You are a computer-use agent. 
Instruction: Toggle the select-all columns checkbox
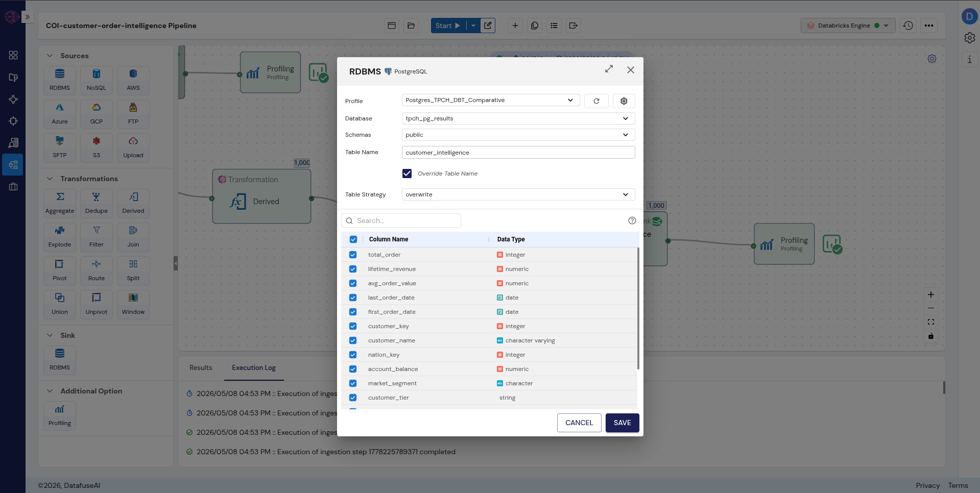click(353, 239)
